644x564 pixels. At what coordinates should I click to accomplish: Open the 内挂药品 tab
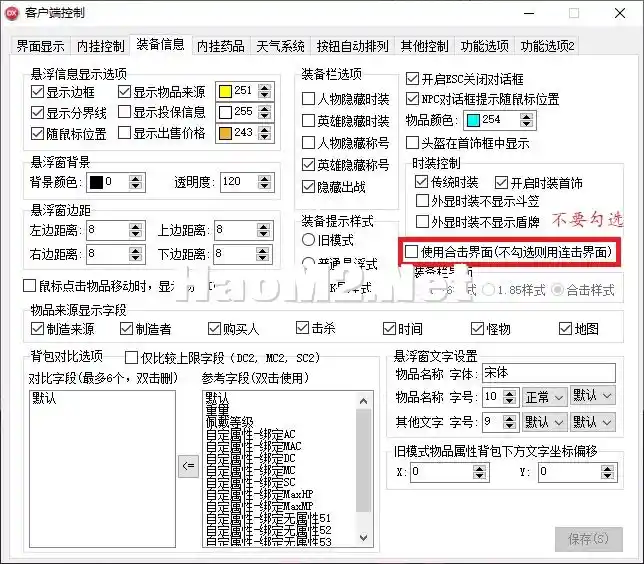[221, 46]
